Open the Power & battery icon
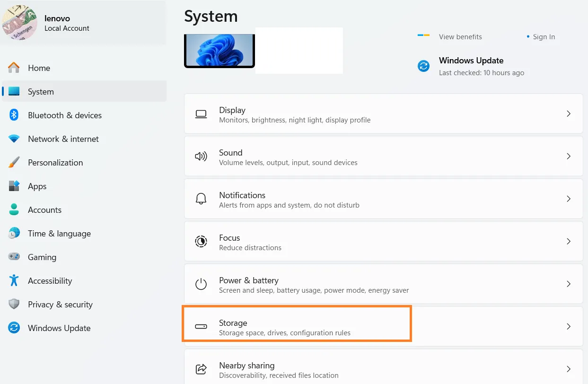The image size is (588, 384). tap(201, 284)
